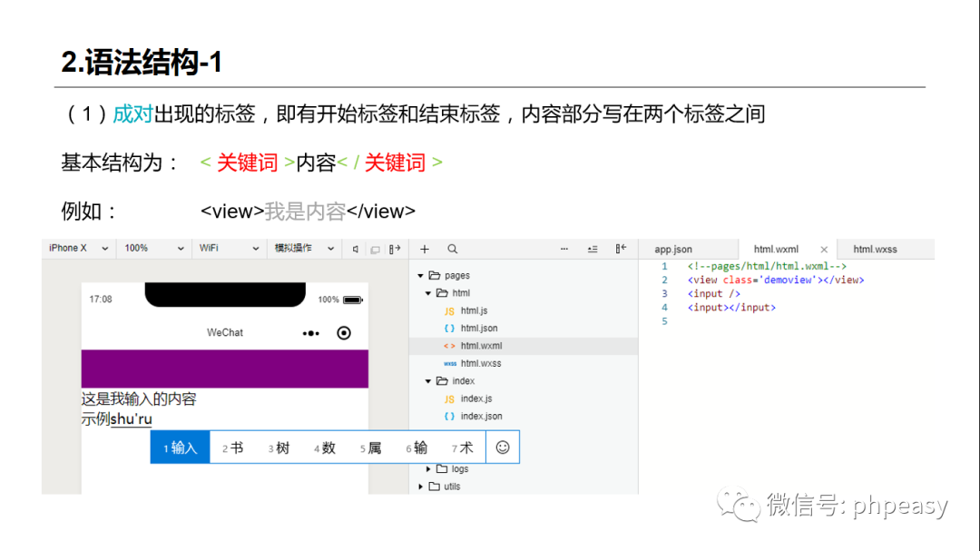Screen dimensions: 980x551
Task: Switch to the html.wxss tab
Action: coord(877,248)
